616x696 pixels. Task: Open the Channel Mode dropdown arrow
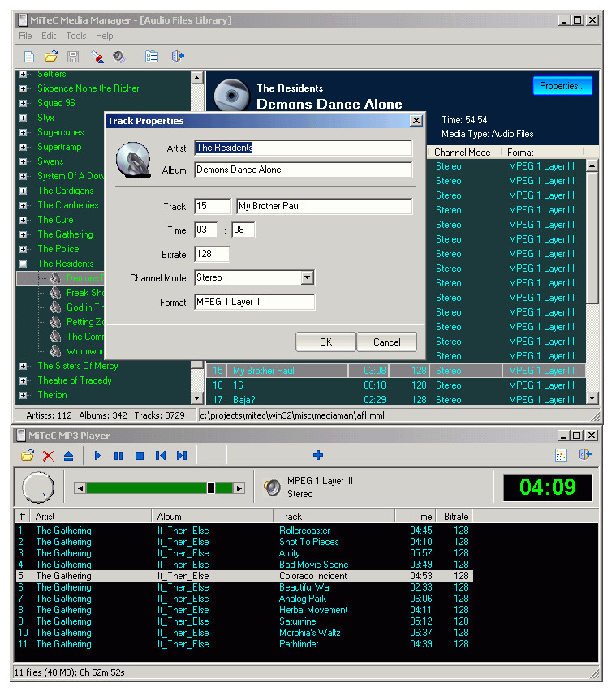pos(307,278)
